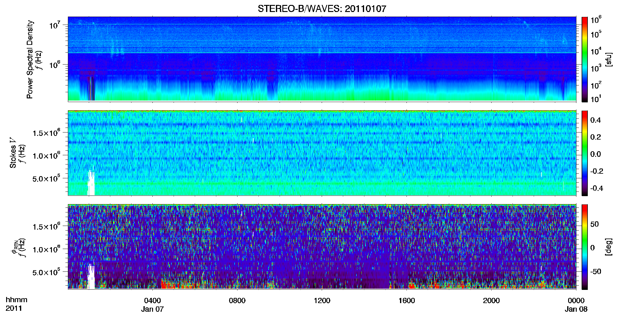Click the Power Spectral Density spectrogram panel
Image resolution: width=644 pixels, height=332 pixels.
[322, 59]
